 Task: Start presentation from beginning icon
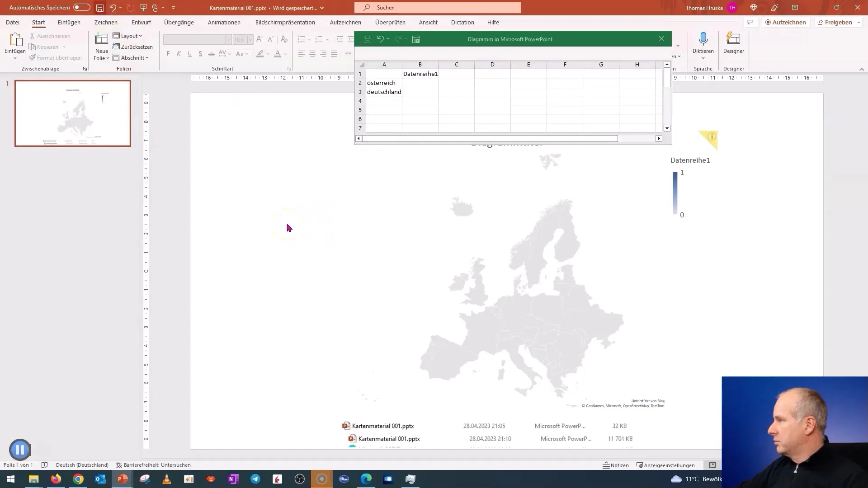click(x=144, y=8)
